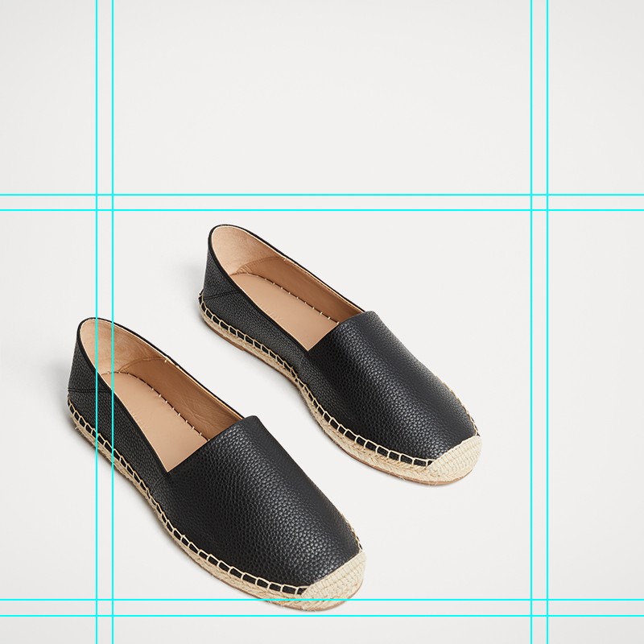Screen dimensions: 644x644
Task: Click the rightmost vertical cyan guide line
Action: click(547, 121)
